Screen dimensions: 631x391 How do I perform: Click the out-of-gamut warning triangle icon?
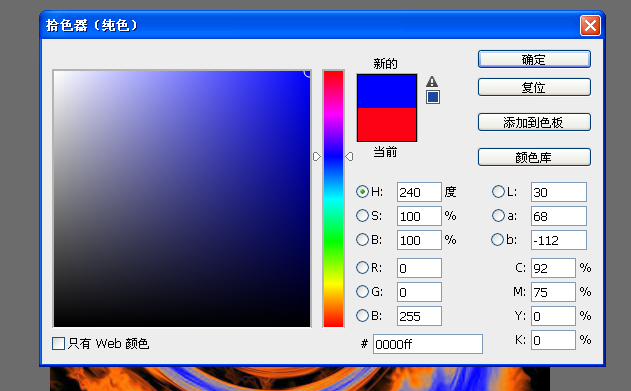(x=432, y=82)
